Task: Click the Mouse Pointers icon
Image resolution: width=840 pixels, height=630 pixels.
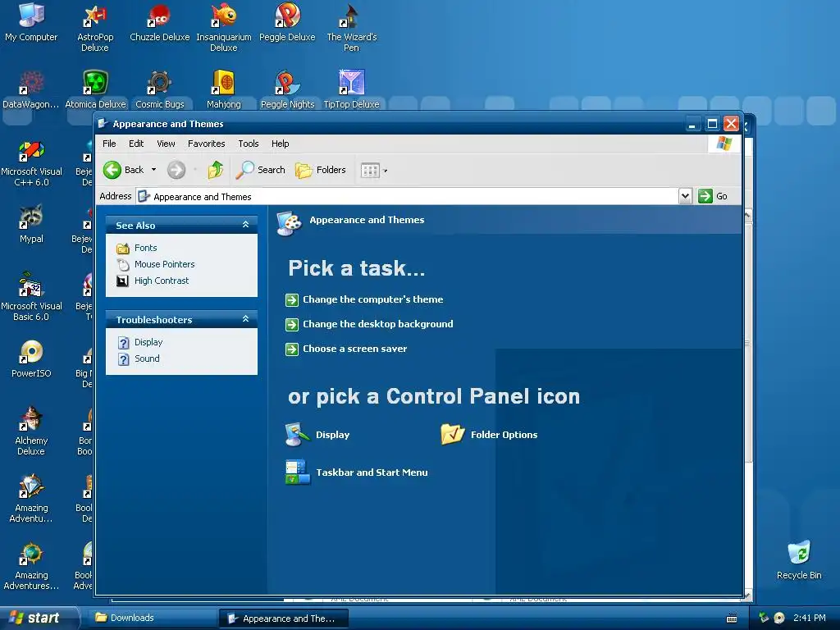Action: point(123,265)
